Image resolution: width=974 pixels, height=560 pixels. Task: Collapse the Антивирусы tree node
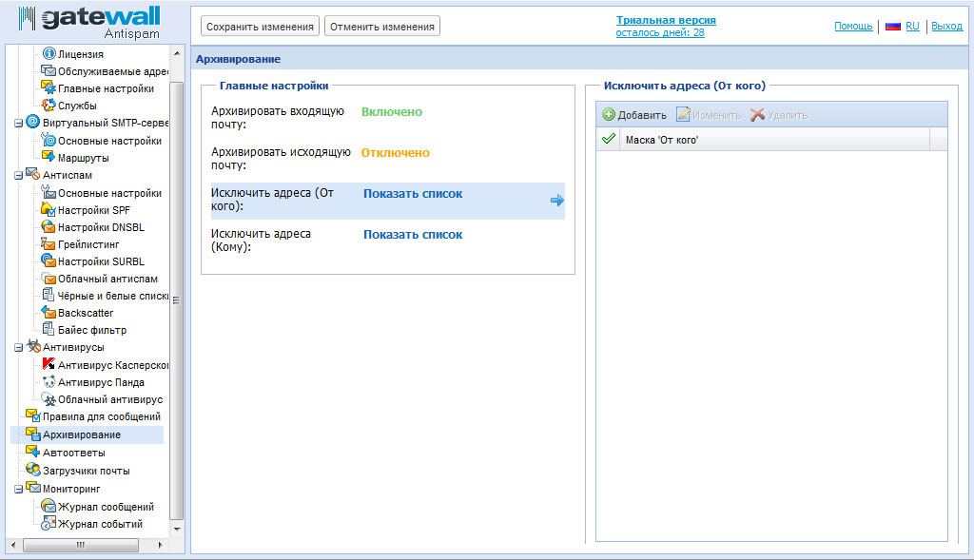[x=19, y=348]
